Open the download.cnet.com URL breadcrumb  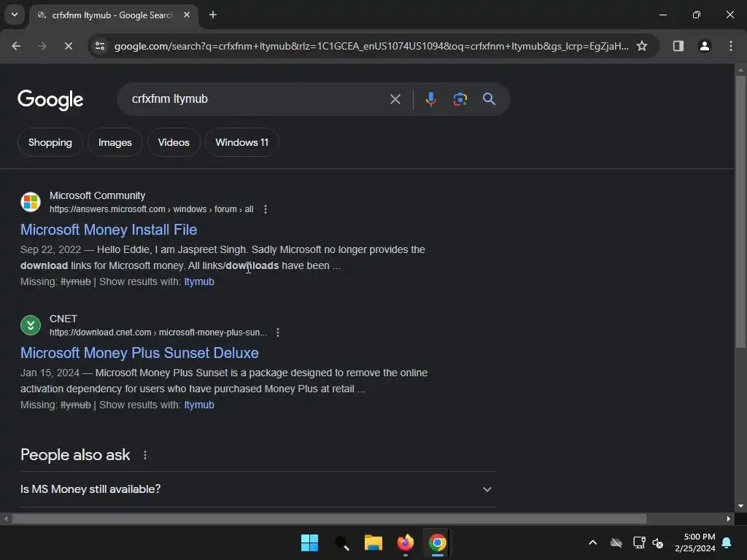click(158, 332)
